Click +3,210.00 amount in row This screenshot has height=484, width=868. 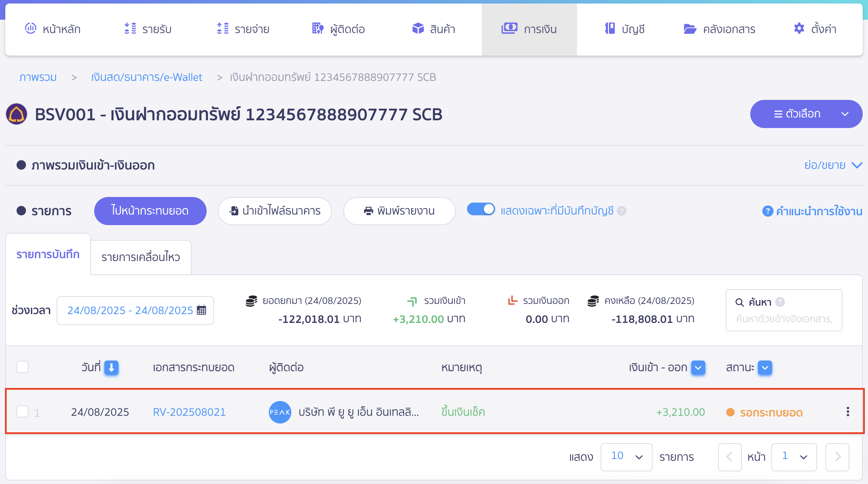(x=680, y=412)
